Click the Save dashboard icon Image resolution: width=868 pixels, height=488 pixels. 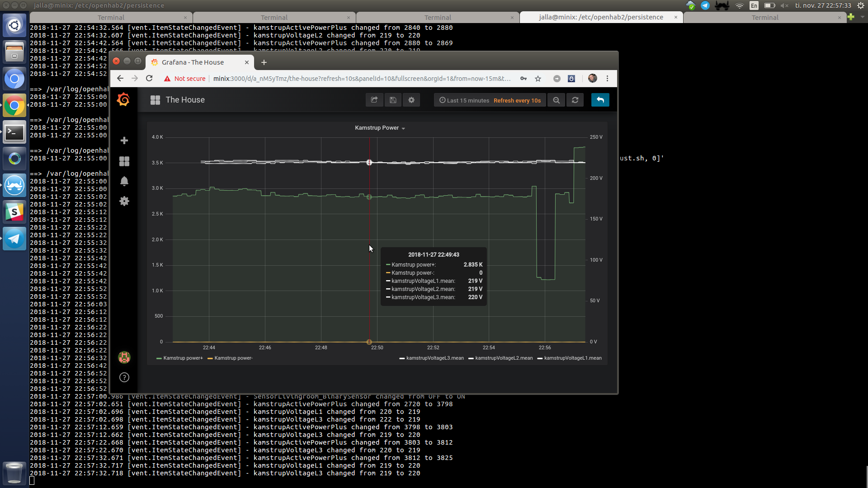[393, 100]
